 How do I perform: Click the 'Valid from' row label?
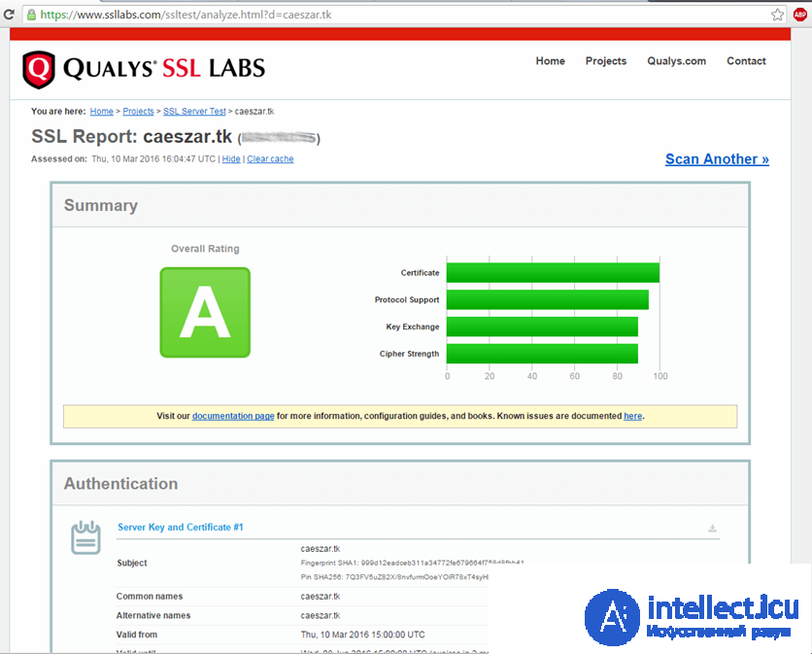137,635
